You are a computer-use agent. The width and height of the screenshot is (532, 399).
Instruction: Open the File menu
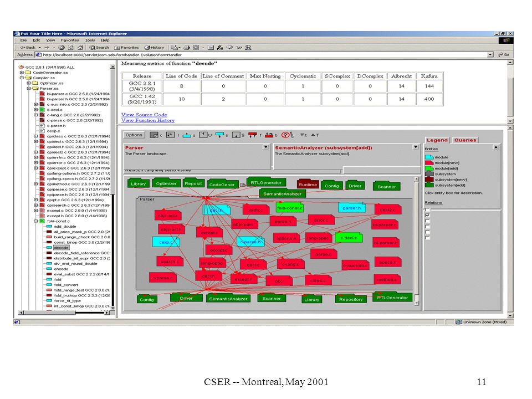(23, 40)
